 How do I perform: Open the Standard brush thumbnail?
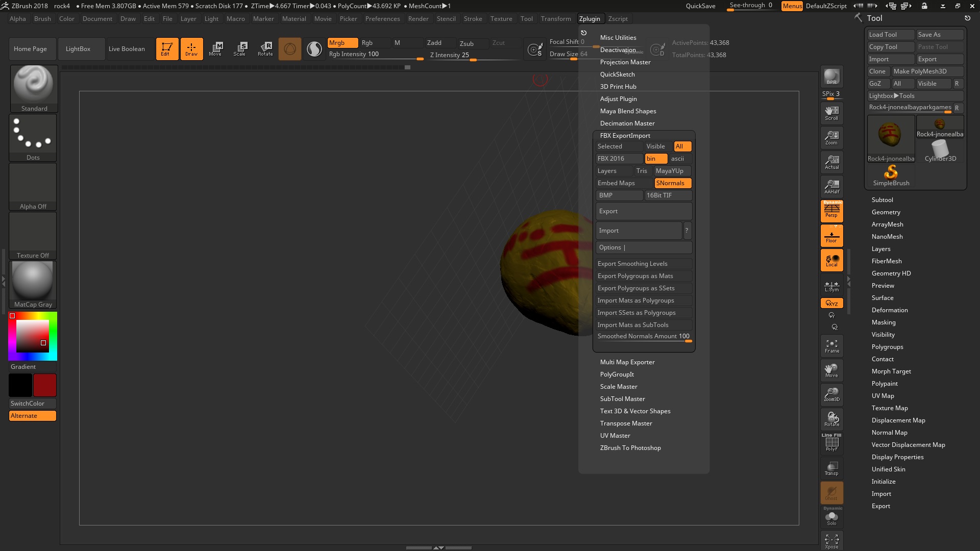[34, 89]
